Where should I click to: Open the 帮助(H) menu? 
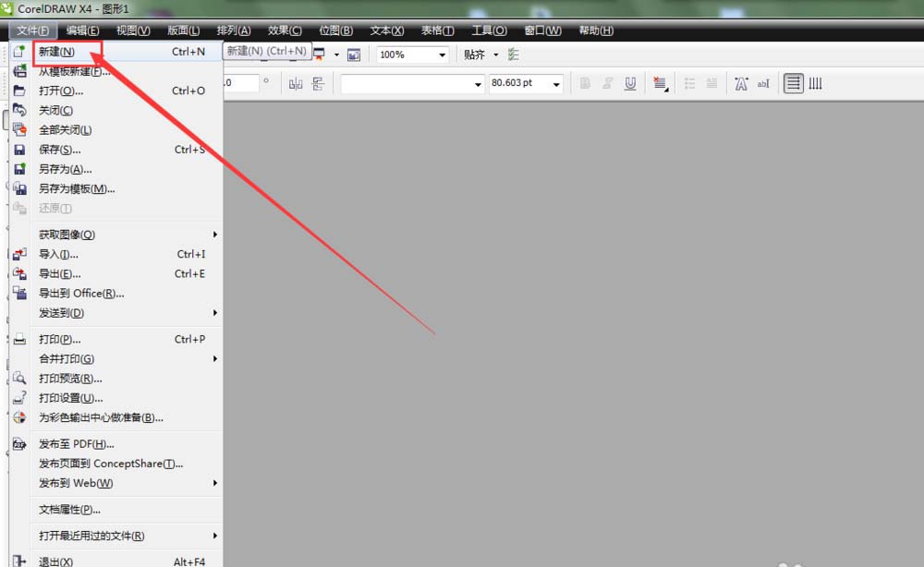(596, 30)
